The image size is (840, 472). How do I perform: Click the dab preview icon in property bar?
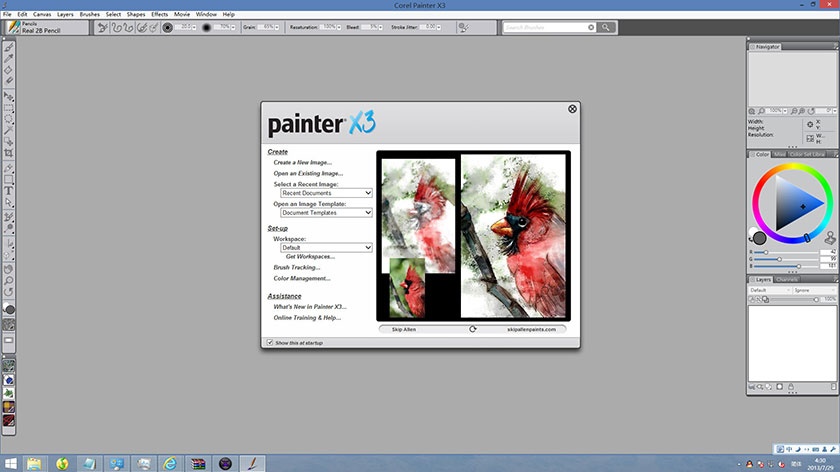pos(167,27)
